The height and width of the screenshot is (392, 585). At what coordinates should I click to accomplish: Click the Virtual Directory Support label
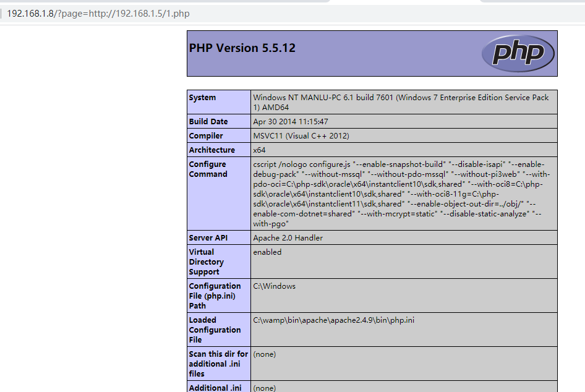click(x=219, y=262)
